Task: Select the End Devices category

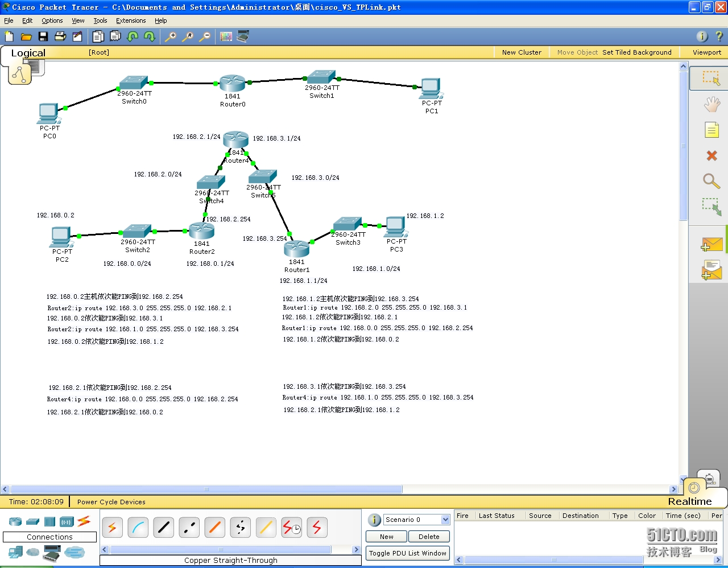Action: pyautogui.click(x=15, y=552)
